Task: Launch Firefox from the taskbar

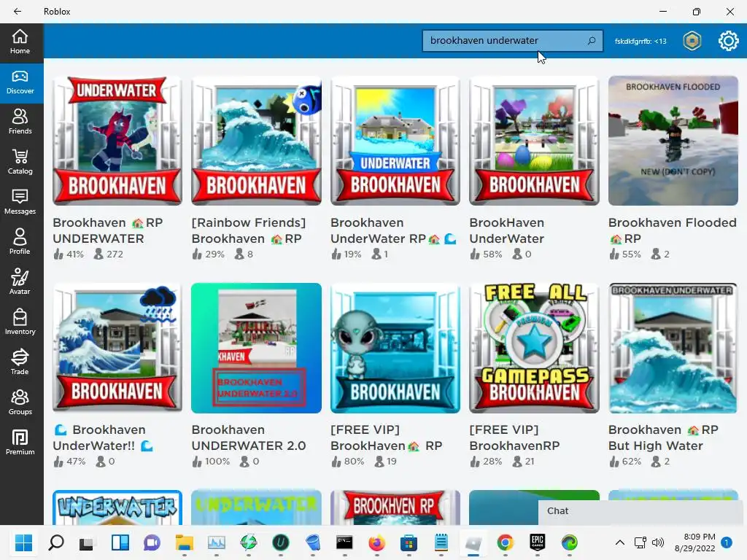Action: pyautogui.click(x=376, y=542)
